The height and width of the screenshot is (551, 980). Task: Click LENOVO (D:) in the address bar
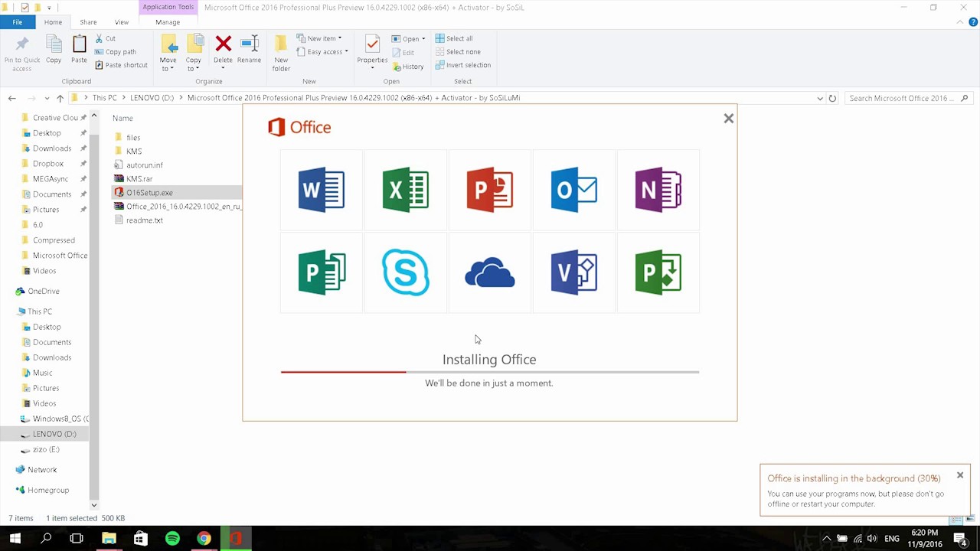(152, 98)
